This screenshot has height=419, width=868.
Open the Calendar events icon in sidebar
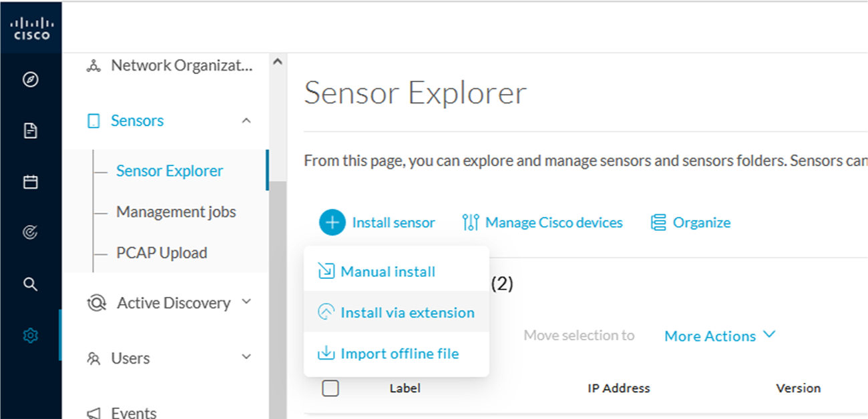31,181
